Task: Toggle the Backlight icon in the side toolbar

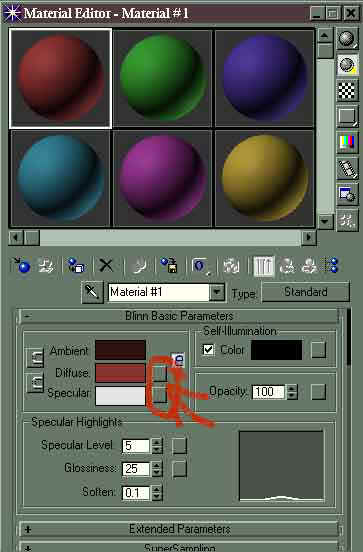Action: [347, 65]
